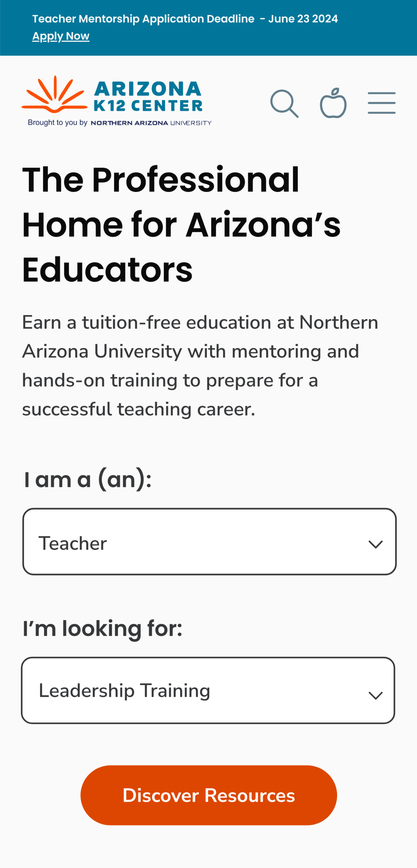Image resolution: width=417 pixels, height=868 pixels.
Task: Click the "I am a (an):" label
Action: click(87, 479)
